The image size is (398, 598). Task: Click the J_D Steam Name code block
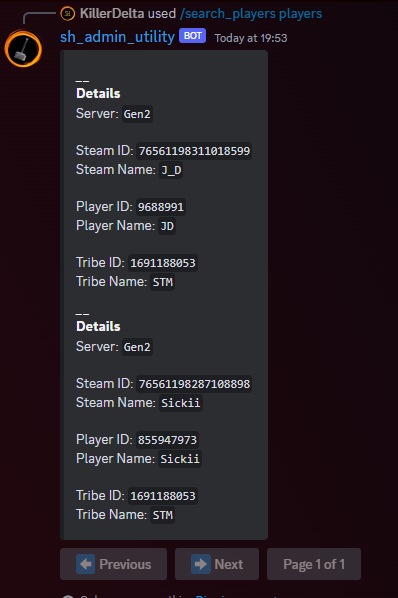(171, 170)
